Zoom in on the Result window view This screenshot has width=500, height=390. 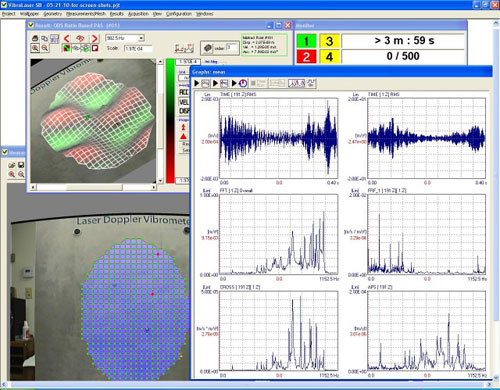click(35, 48)
